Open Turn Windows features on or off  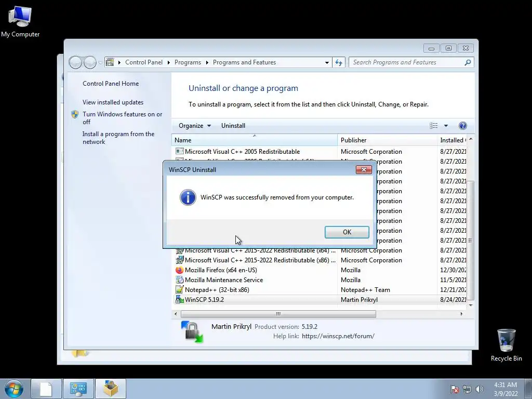click(x=123, y=118)
